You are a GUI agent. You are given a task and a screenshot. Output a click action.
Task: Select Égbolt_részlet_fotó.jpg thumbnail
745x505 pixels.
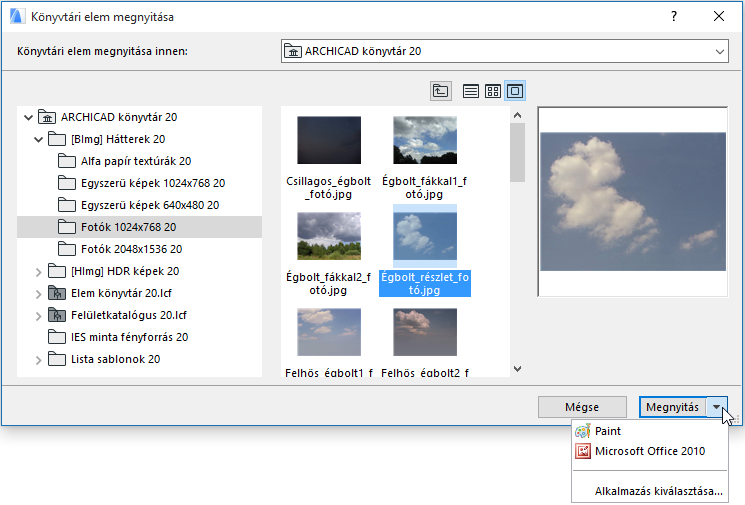pyautogui.click(x=425, y=236)
